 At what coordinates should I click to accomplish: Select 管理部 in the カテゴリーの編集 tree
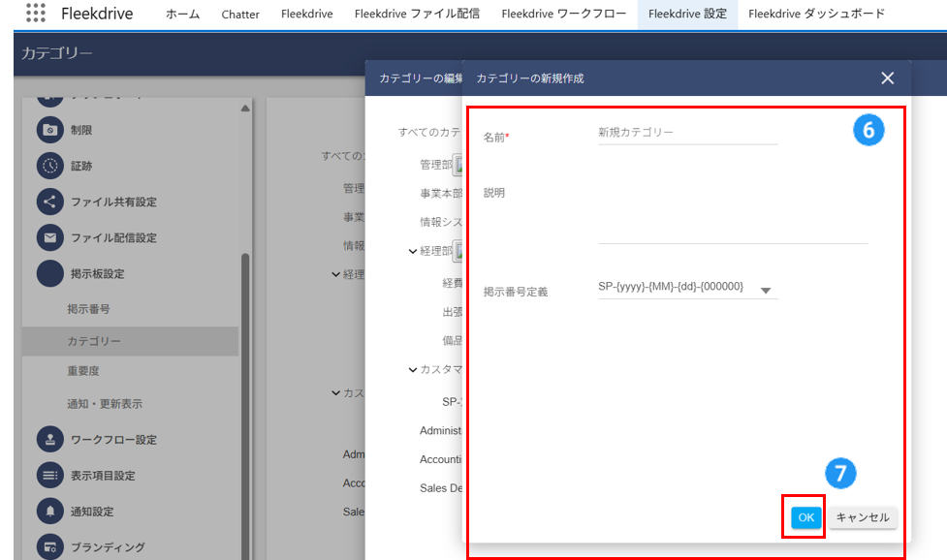pyautogui.click(x=435, y=164)
